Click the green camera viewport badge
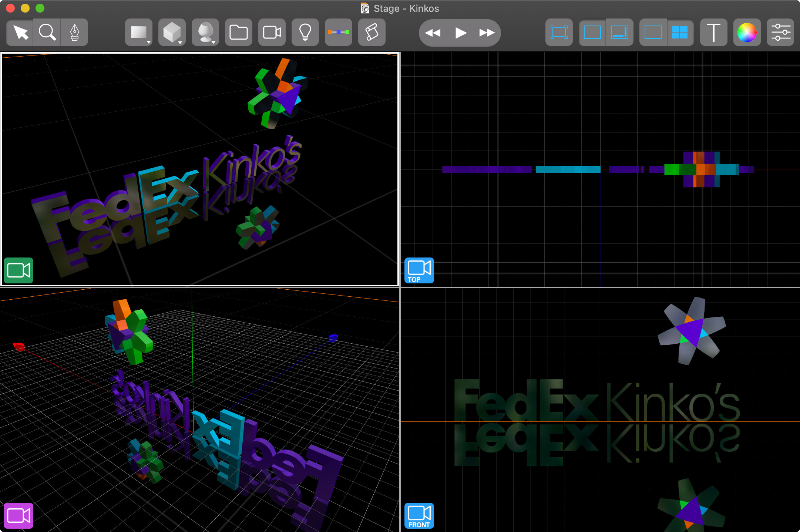The image size is (800, 532). pyautogui.click(x=19, y=270)
